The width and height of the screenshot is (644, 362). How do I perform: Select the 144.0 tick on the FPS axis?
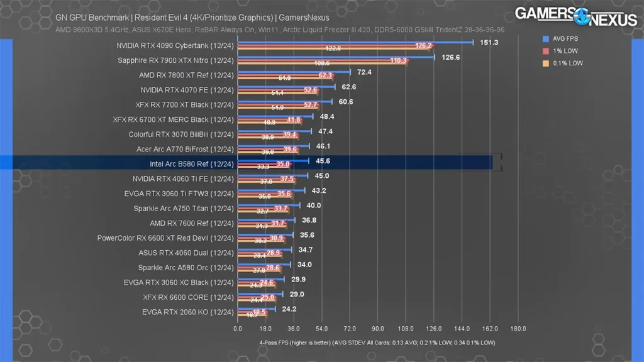click(462, 329)
